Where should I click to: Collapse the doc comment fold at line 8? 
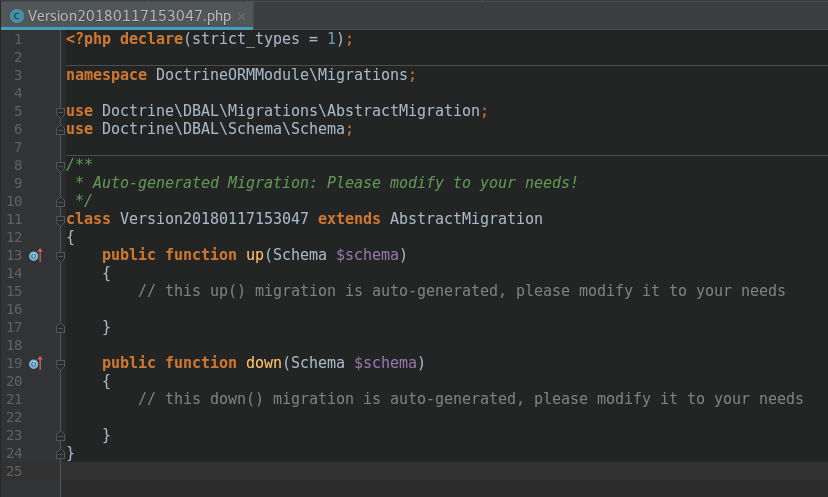pos(60,166)
